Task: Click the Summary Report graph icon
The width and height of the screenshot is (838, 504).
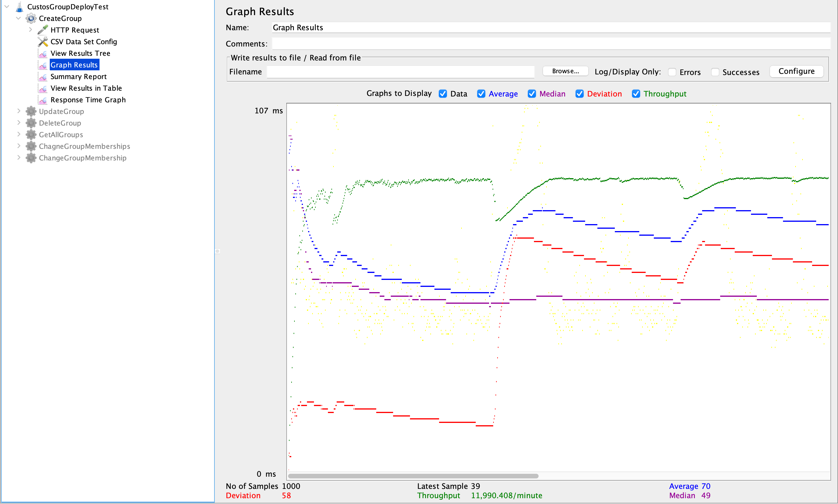Action: click(43, 77)
